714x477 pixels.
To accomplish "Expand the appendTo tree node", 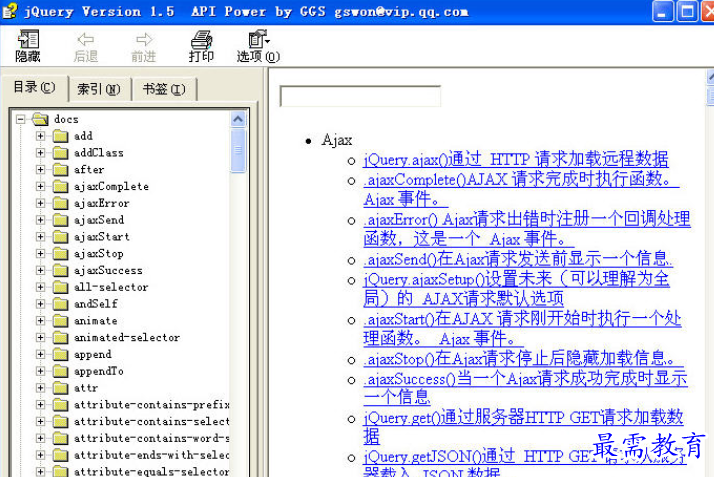I will pos(41,371).
